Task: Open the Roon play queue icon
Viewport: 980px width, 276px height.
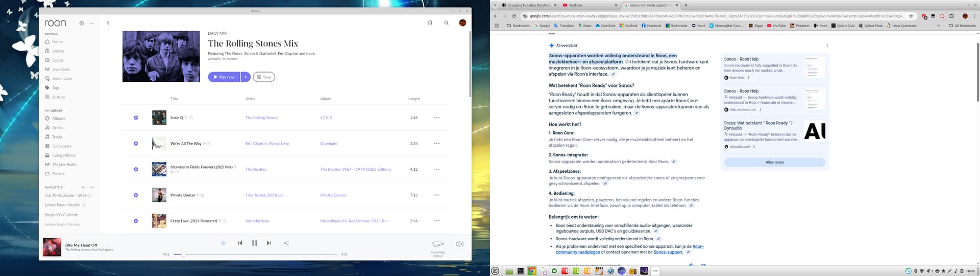Action: coord(287,243)
